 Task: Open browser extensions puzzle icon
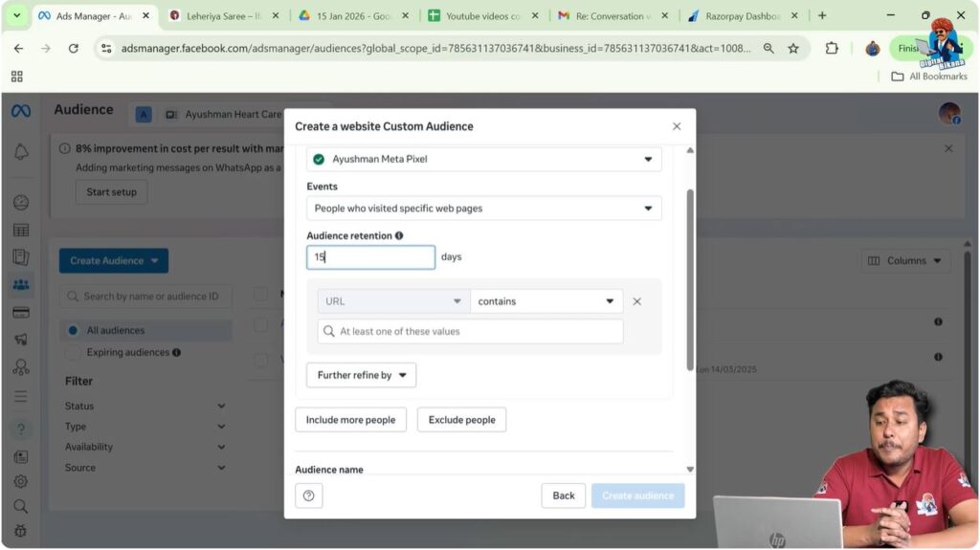pos(832,48)
